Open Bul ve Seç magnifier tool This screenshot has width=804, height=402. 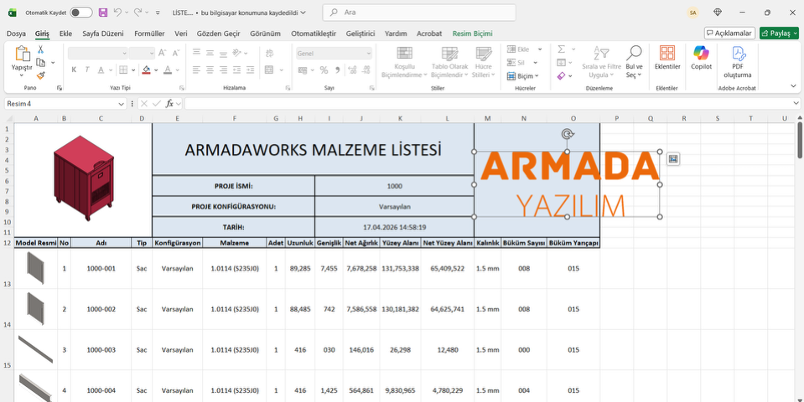(634, 52)
